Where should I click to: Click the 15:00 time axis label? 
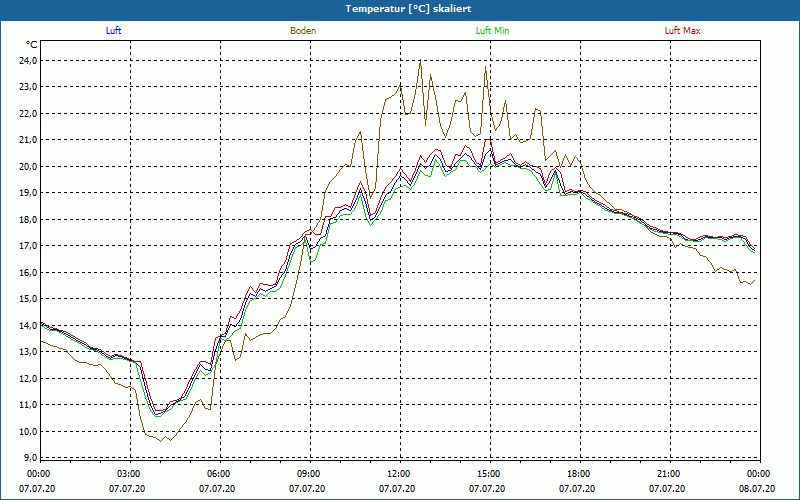[487, 474]
